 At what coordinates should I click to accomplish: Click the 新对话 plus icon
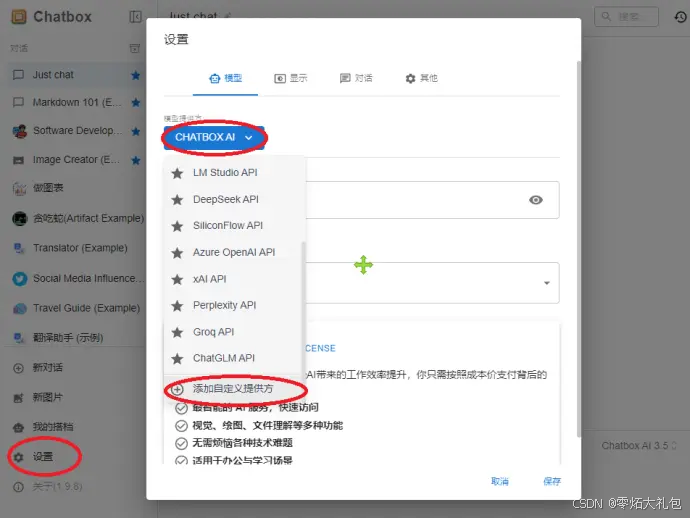18,368
